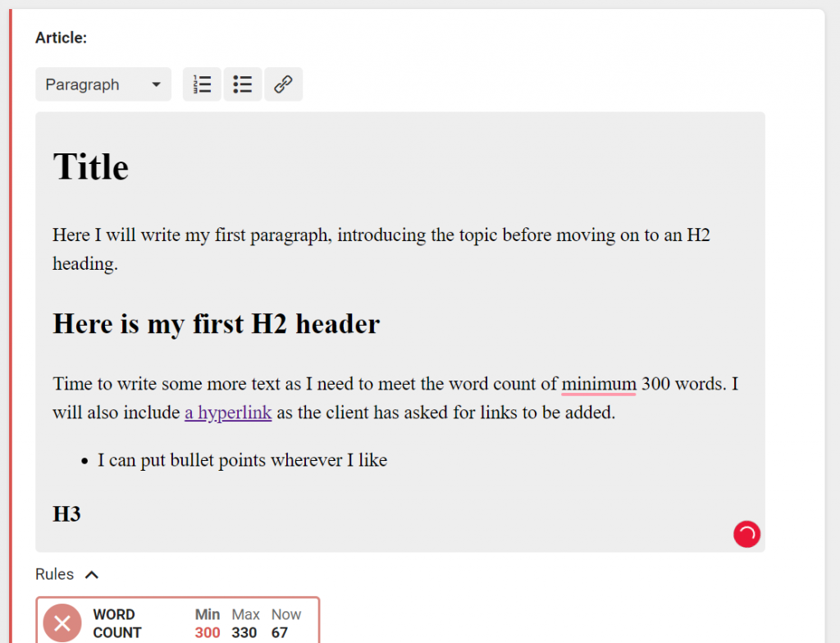
Task: Click the 'Article:' label
Action: [61, 38]
